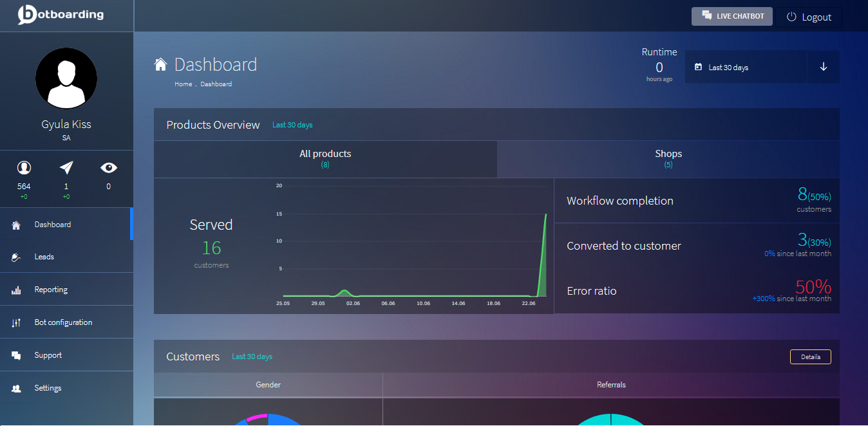Click the +300% since last month text
The image size is (868, 426).
[x=791, y=299]
